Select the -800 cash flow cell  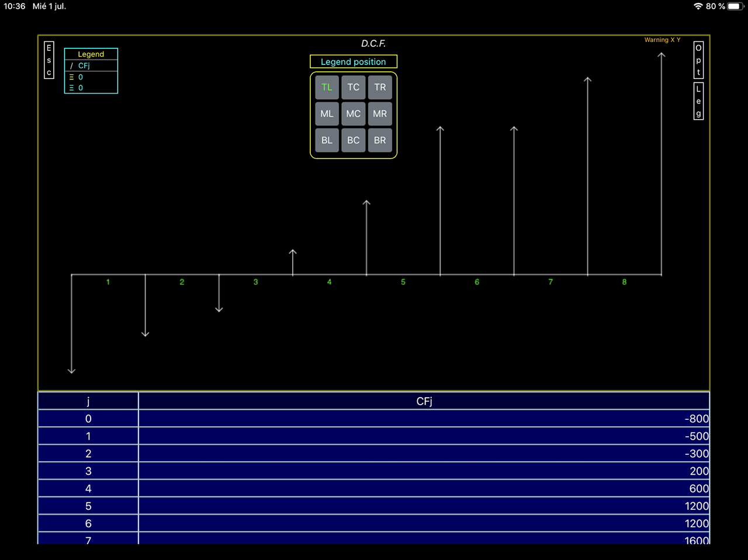[424, 419]
